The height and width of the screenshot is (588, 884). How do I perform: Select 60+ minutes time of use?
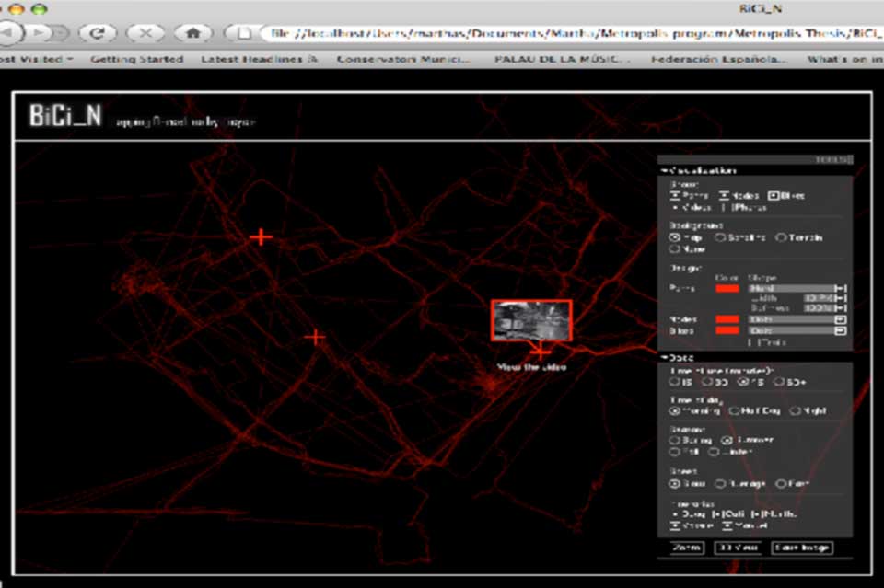coord(779,382)
